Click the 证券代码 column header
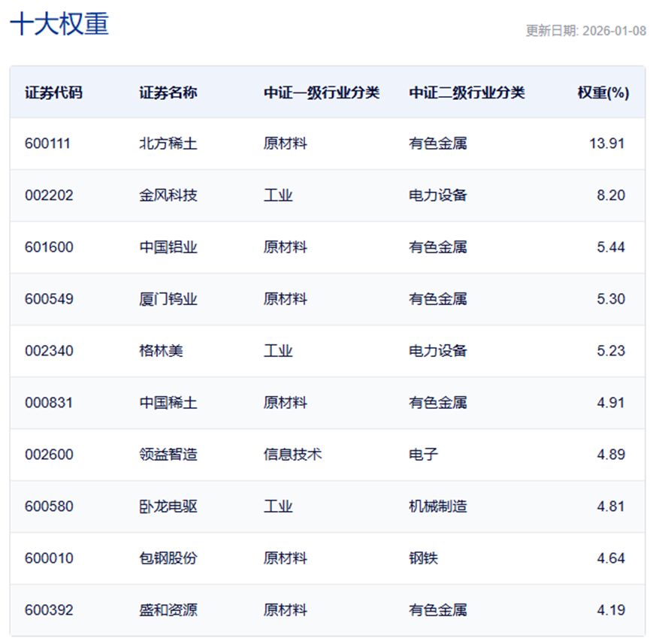Viewport: 650px width, 644px height. click(53, 92)
